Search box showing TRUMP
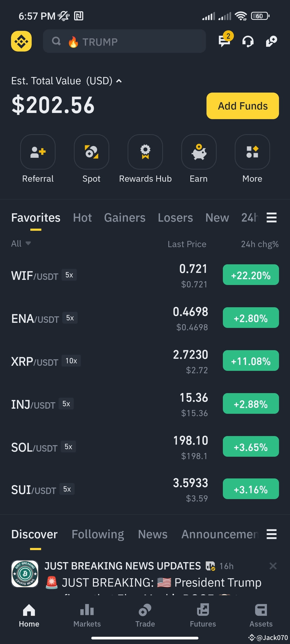This screenshot has width=290, height=644. pyautogui.click(x=124, y=41)
